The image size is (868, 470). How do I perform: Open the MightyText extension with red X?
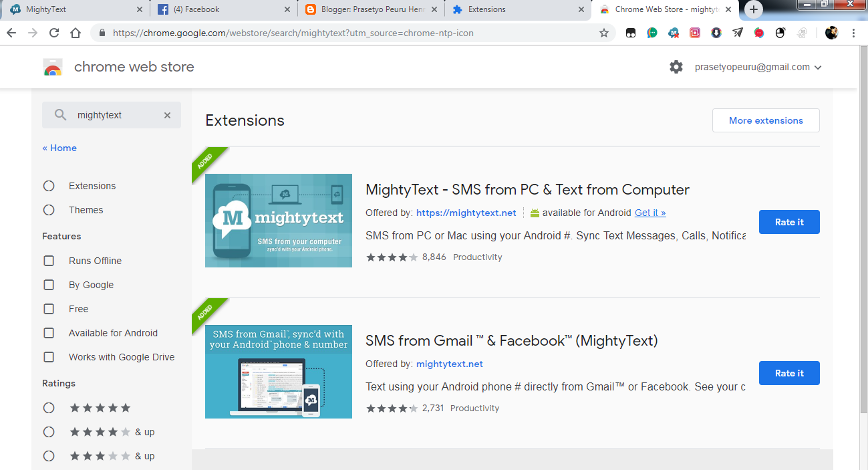click(x=674, y=33)
